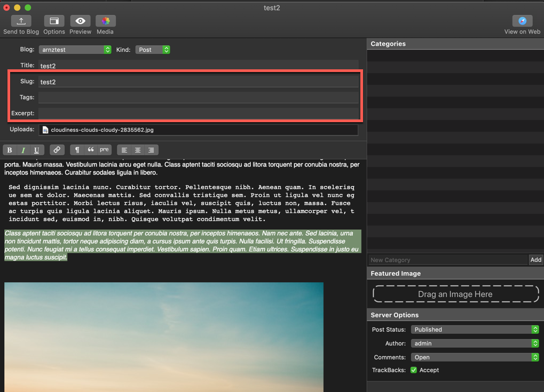Screen dimensions: 544x392
Task: Uncheck the TrackBacks Accept checkbox
Action: pyautogui.click(x=414, y=370)
